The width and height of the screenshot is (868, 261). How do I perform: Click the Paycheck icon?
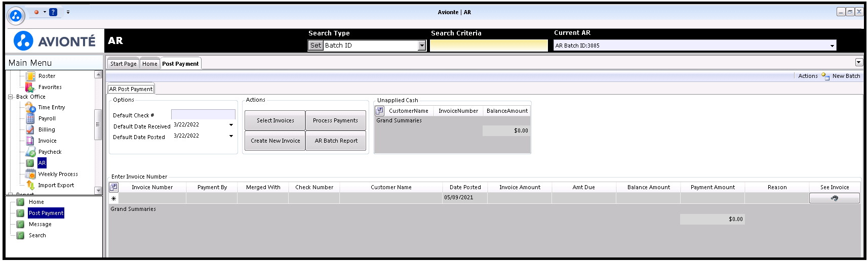click(30, 152)
